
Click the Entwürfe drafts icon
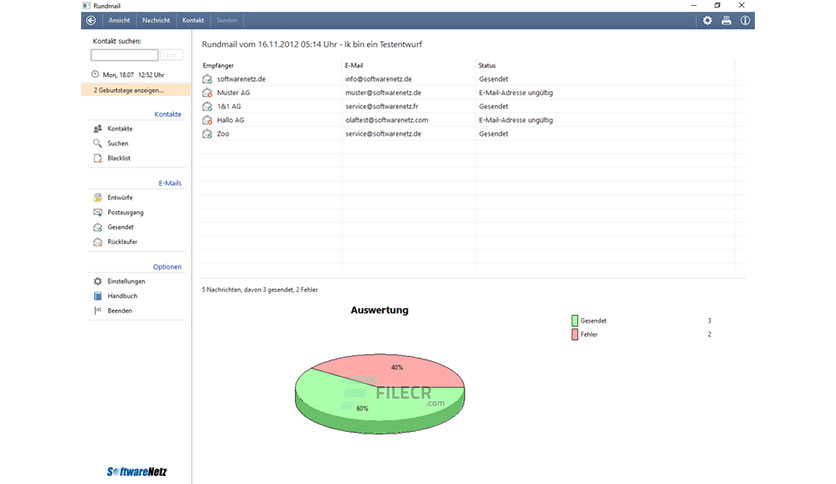(98, 197)
